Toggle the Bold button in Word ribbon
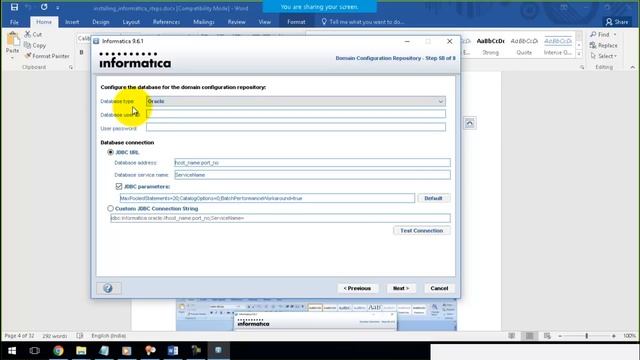This screenshot has width=640, height=360. pos(82,52)
